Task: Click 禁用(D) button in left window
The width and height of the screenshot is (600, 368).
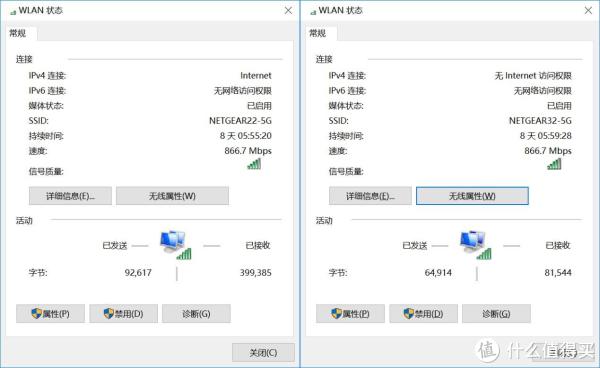Action: (124, 314)
